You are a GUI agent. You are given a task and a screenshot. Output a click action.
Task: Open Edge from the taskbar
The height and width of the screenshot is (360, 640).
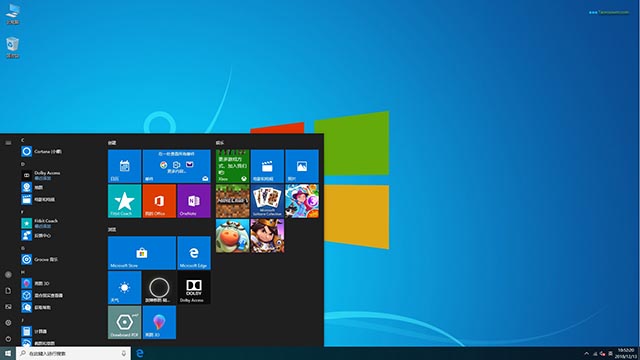(x=140, y=353)
